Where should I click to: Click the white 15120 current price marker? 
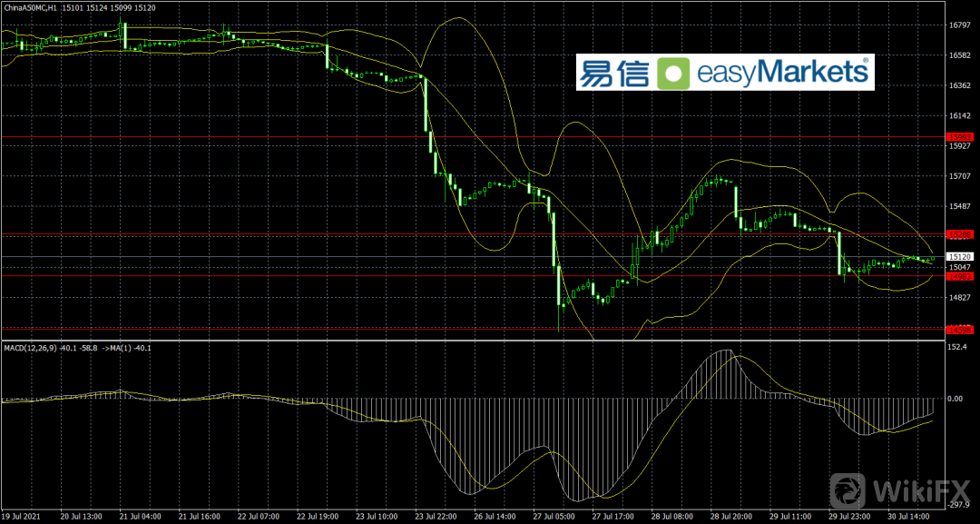click(959, 257)
